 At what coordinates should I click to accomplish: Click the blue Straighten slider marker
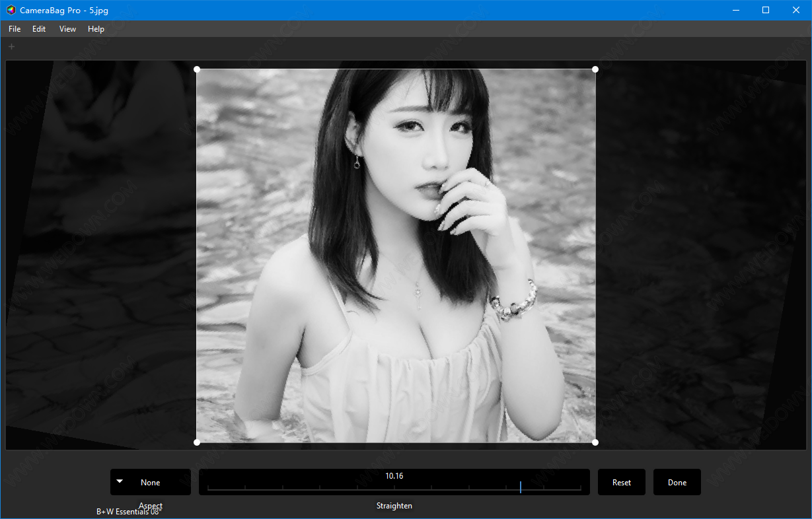pyautogui.click(x=521, y=487)
